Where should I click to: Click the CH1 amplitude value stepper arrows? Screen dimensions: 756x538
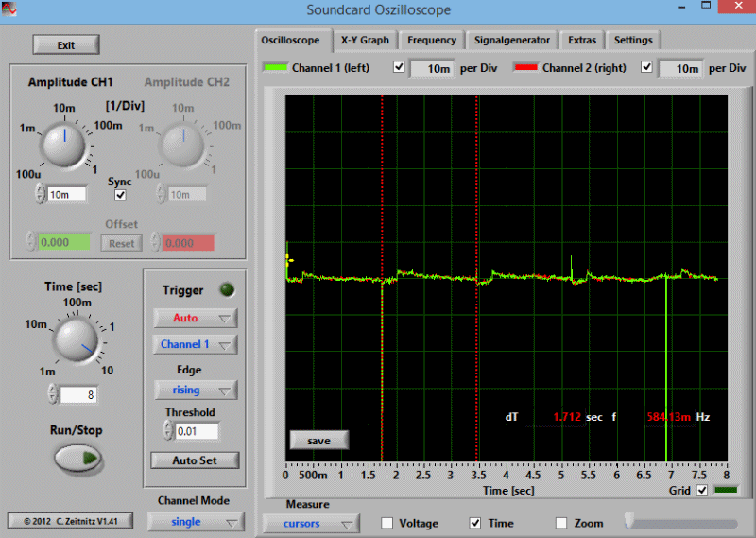[40, 194]
